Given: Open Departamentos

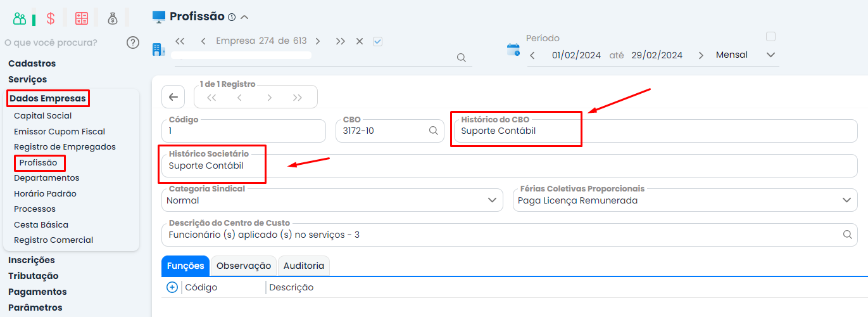Looking at the screenshot, I should 47,178.
